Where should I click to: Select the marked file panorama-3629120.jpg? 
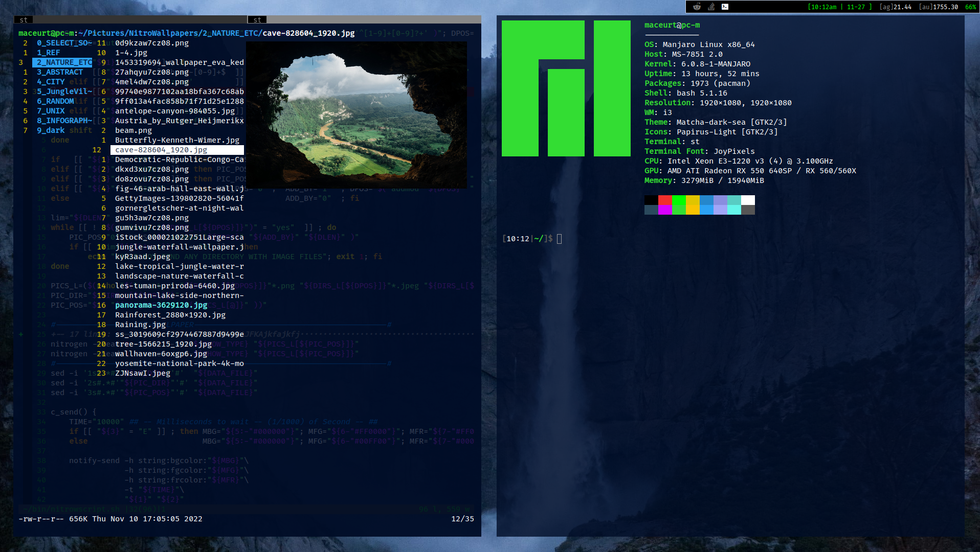(161, 305)
